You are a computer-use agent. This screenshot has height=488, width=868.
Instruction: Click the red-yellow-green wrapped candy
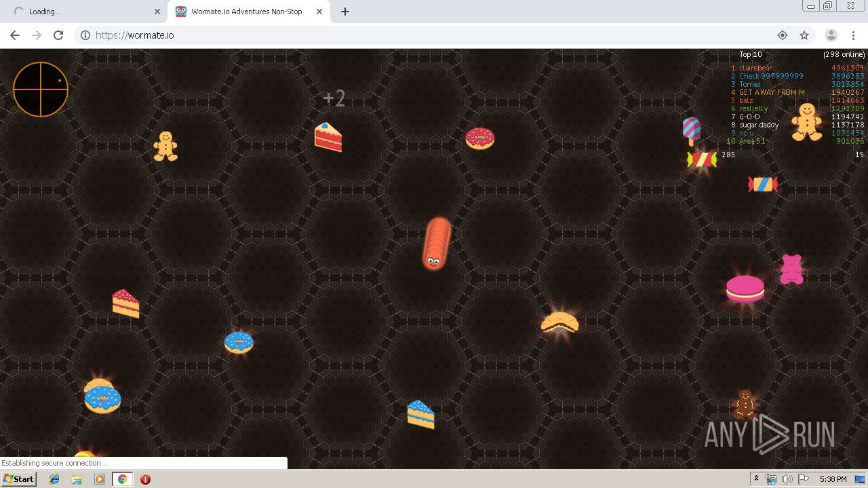(x=702, y=160)
